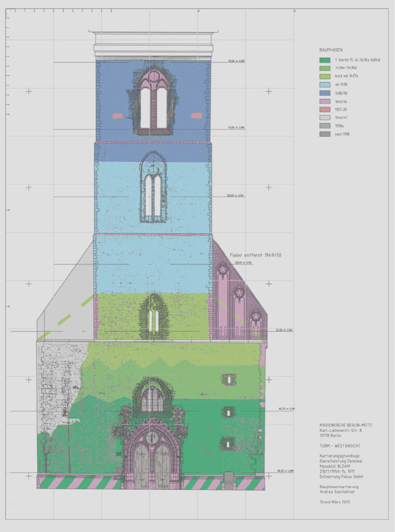The height and width of the screenshot is (532, 395).
Task: Click the round clock above the portal doors
Action: pos(153,436)
